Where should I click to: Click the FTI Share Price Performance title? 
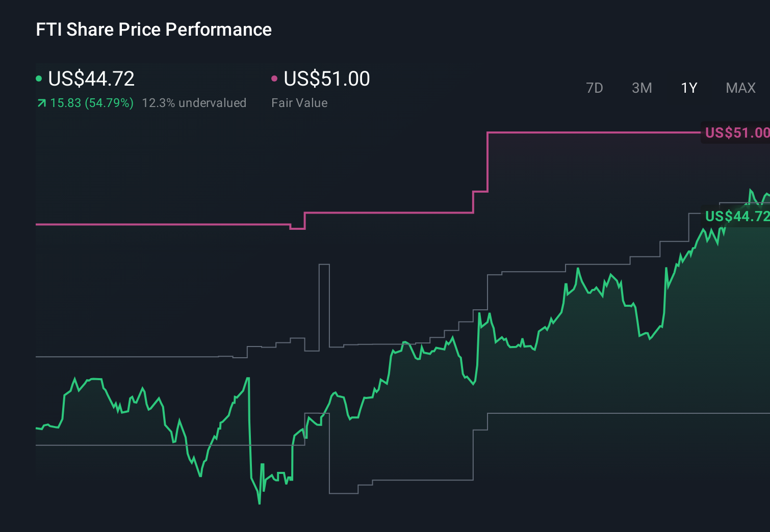153,30
